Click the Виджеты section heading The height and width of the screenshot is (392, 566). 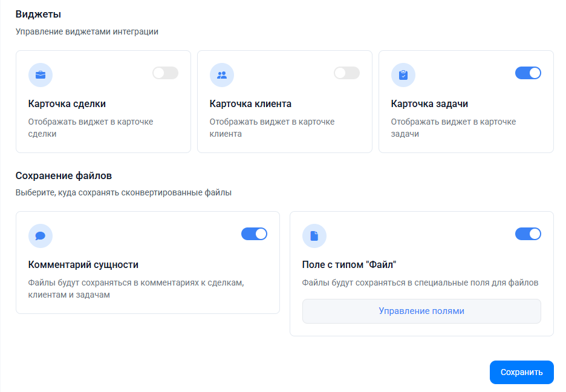coord(38,14)
